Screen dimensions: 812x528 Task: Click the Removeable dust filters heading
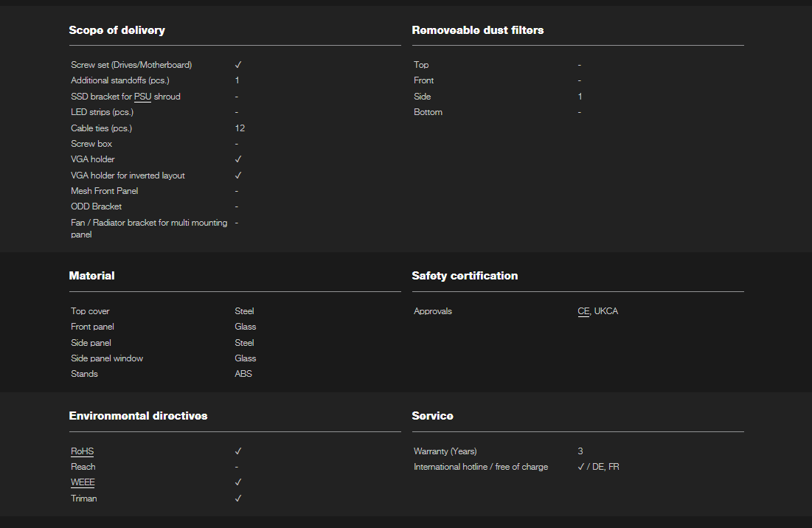pos(477,30)
